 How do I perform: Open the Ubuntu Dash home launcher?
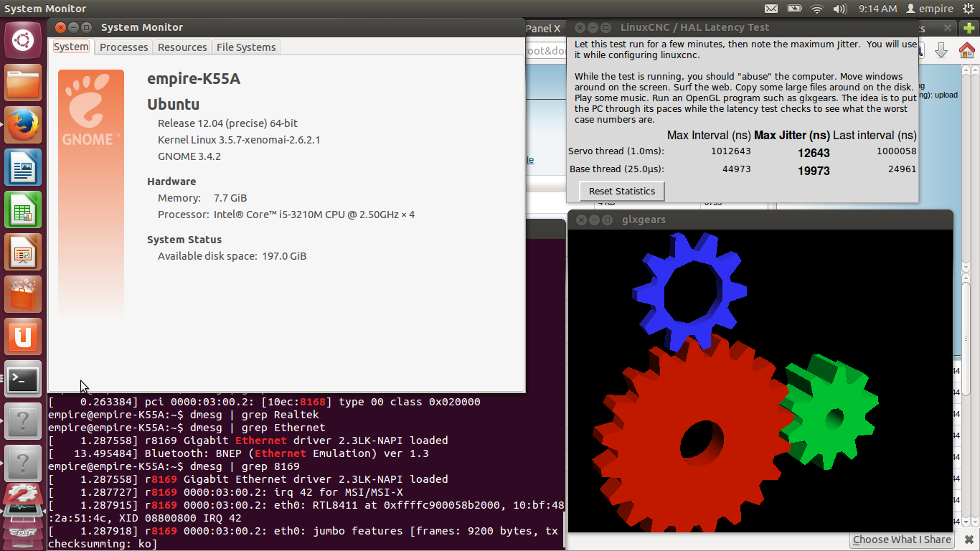23,40
